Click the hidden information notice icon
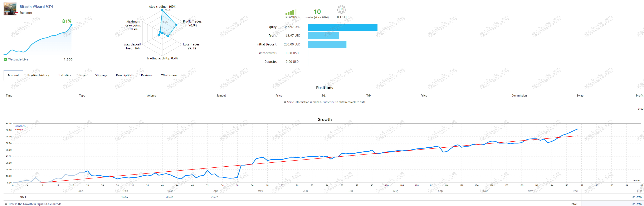Screen dimensions: 644x206 click(x=285, y=102)
